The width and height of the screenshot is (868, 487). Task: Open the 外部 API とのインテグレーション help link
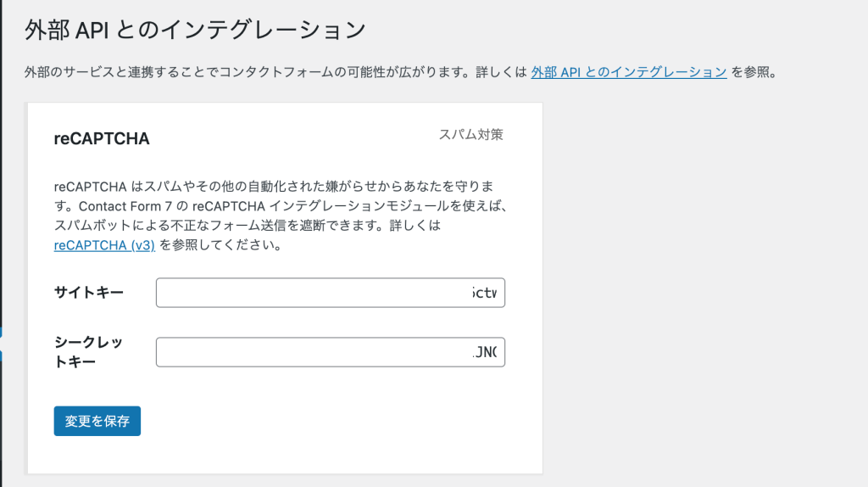coord(629,72)
